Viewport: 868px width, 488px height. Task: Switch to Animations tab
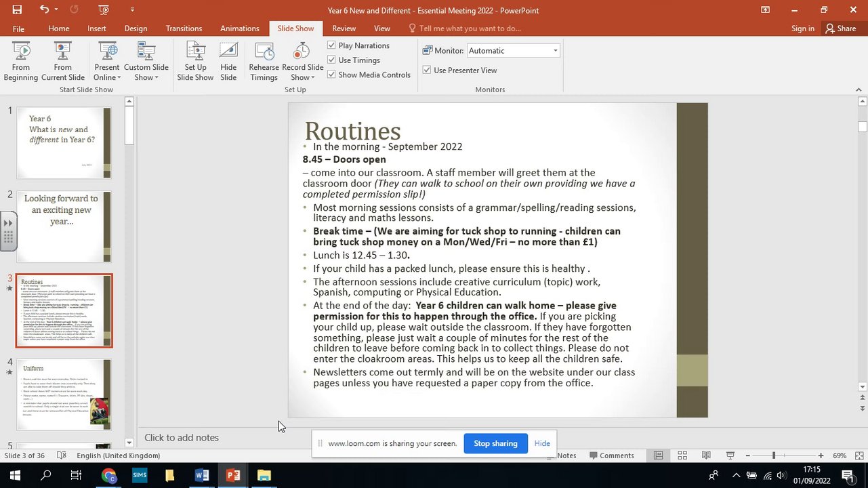click(x=239, y=28)
